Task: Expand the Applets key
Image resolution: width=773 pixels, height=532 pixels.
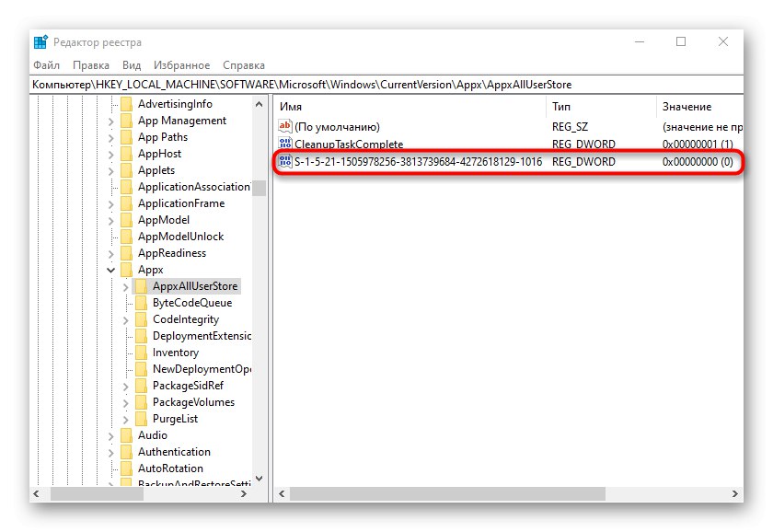Action: point(111,171)
